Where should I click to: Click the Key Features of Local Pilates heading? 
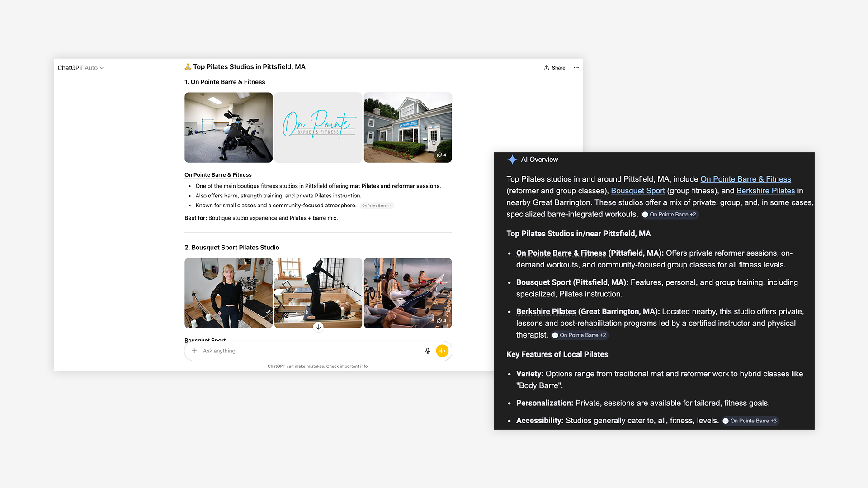(x=557, y=354)
